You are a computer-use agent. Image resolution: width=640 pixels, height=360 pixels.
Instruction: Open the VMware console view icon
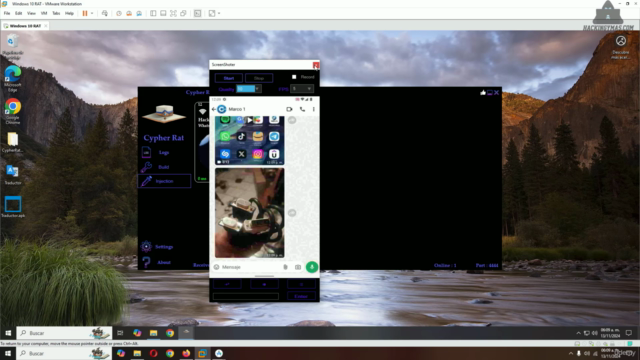point(198,13)
